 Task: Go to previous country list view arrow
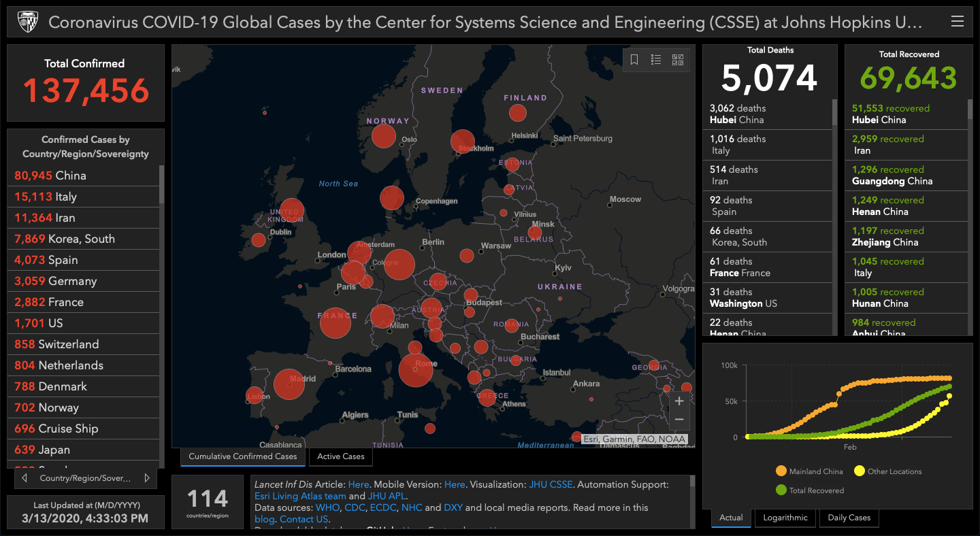pos(25,478)
